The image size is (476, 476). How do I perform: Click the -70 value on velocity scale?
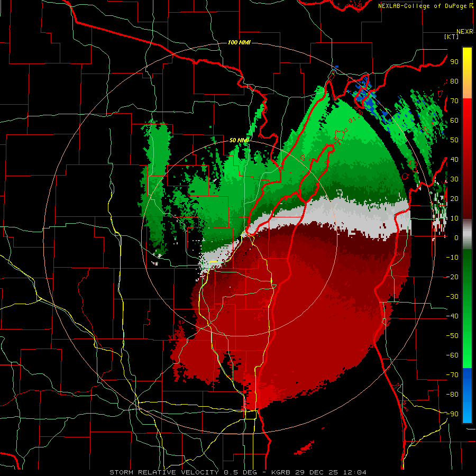[x=452, y=375]
